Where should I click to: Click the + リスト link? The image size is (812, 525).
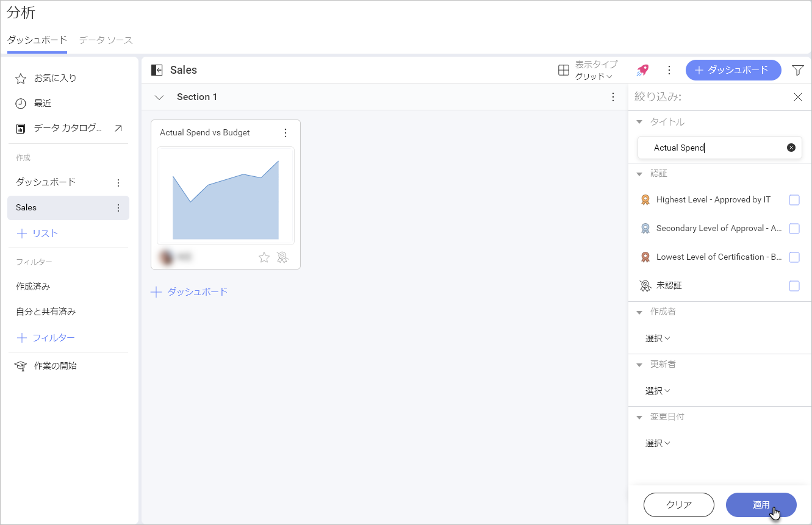37,234
